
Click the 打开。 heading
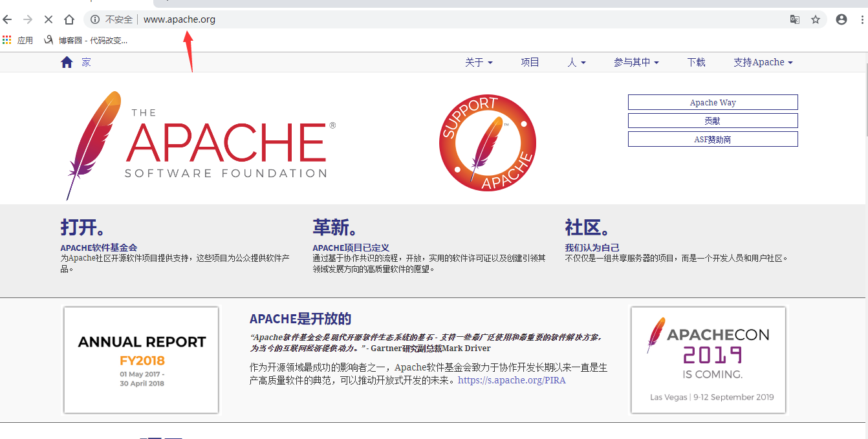(83, 228)
